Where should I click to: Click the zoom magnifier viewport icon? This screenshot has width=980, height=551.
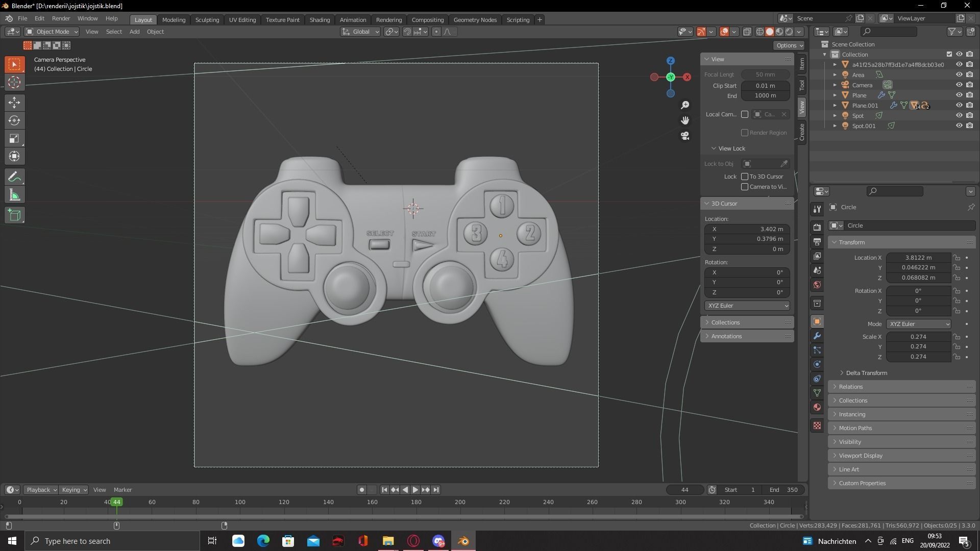click(685, 105)
